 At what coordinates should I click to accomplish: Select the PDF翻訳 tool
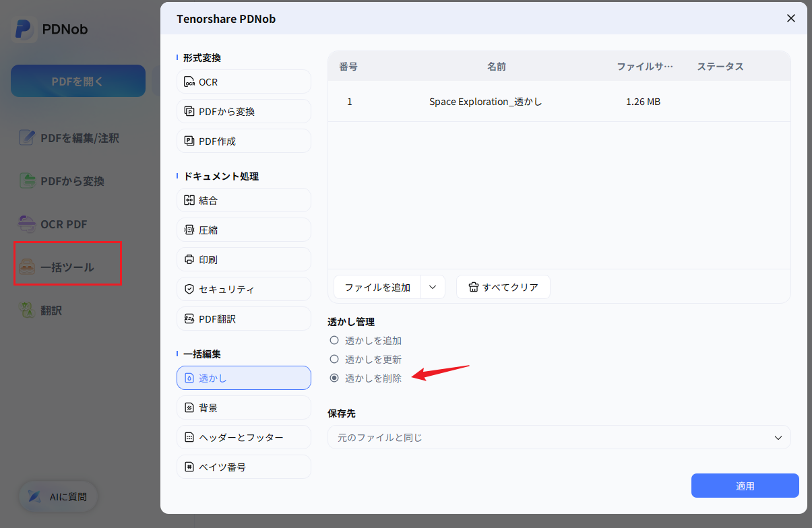point(244,319)
